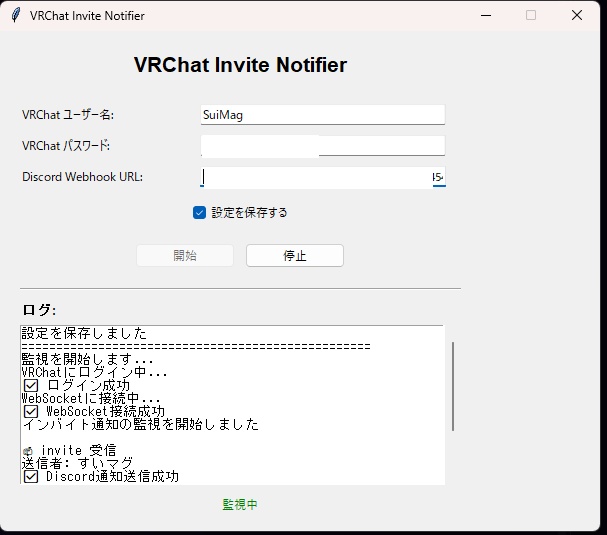Click the invite 受信 log line

(70, 451)
